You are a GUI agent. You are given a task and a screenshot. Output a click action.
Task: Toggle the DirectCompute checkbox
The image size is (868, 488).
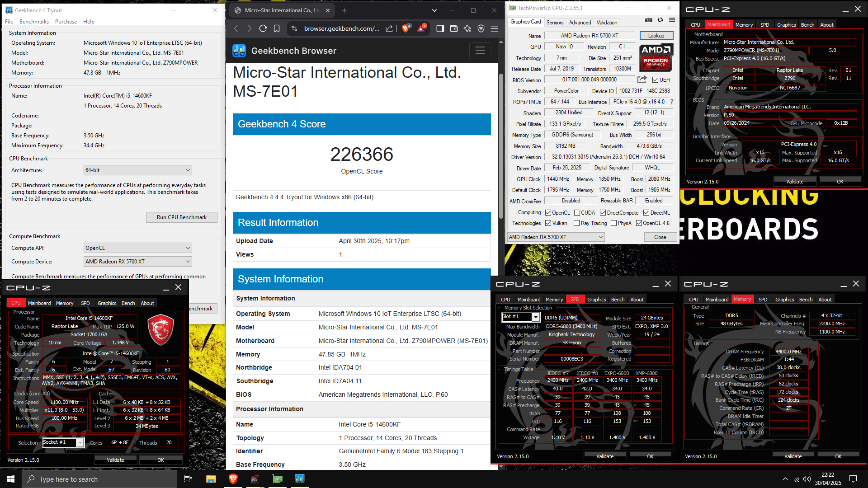[603, 213]
